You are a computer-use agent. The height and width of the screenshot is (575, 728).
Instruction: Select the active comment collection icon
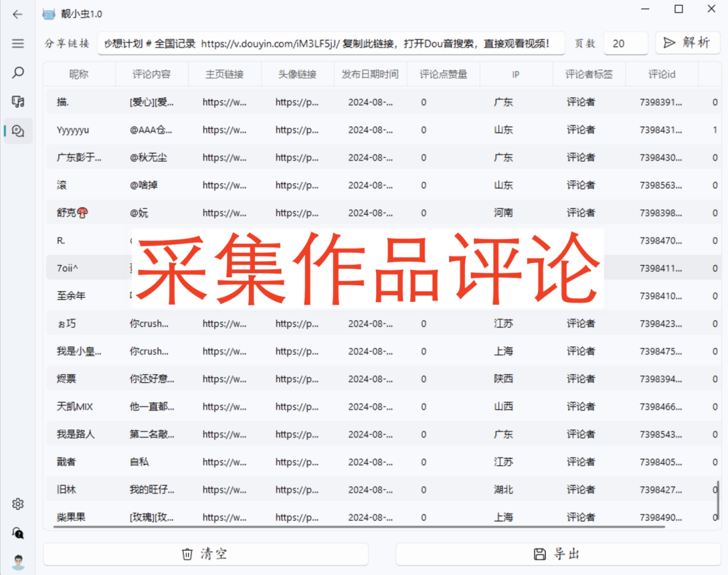[18, 131]
